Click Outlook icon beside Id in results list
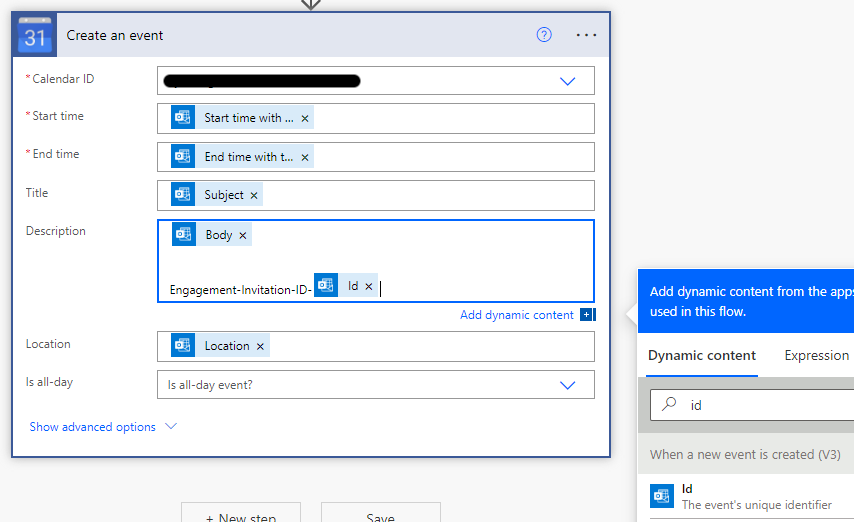Viewport: 854px width, 522px height. coord(662,496)
